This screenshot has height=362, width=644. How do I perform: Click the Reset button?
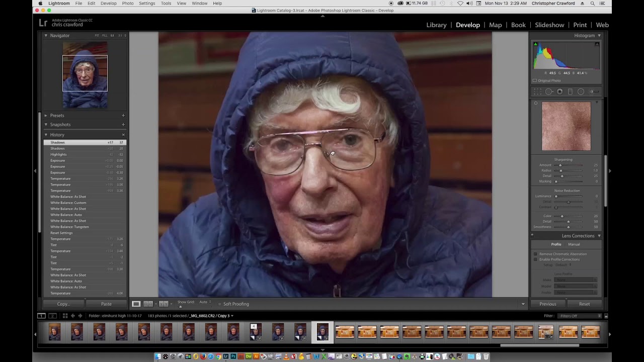point(584,304)
